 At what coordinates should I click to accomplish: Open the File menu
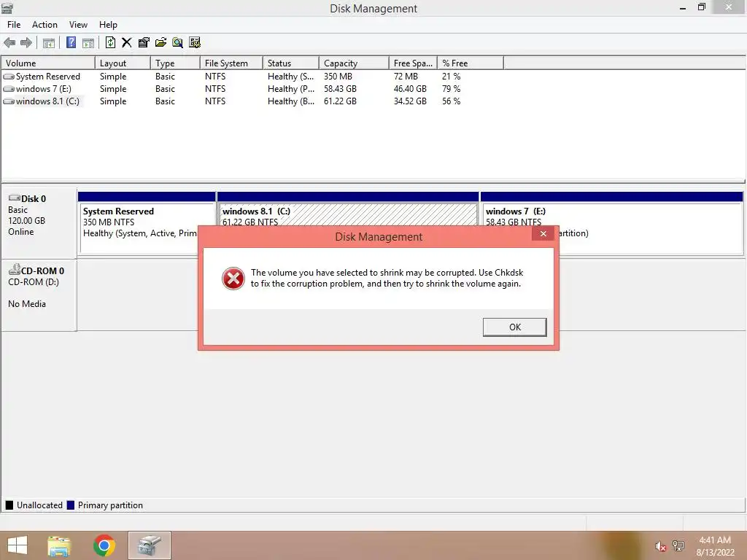(14, 25)
